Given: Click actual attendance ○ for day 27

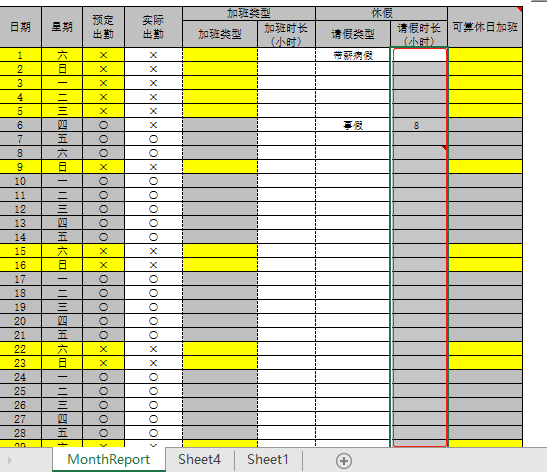Looking at the screenshot, I should pyautogui.click(x=153, y=419).
